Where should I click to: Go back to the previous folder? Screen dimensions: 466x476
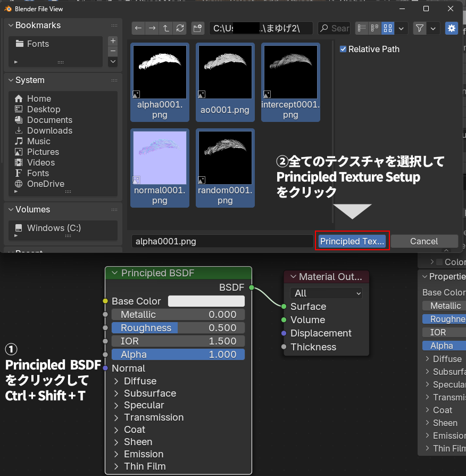click(x=138, y=28)
